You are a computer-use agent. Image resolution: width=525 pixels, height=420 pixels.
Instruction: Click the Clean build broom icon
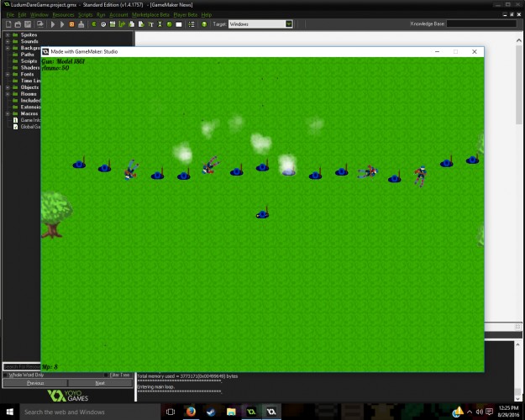point(81,24)
